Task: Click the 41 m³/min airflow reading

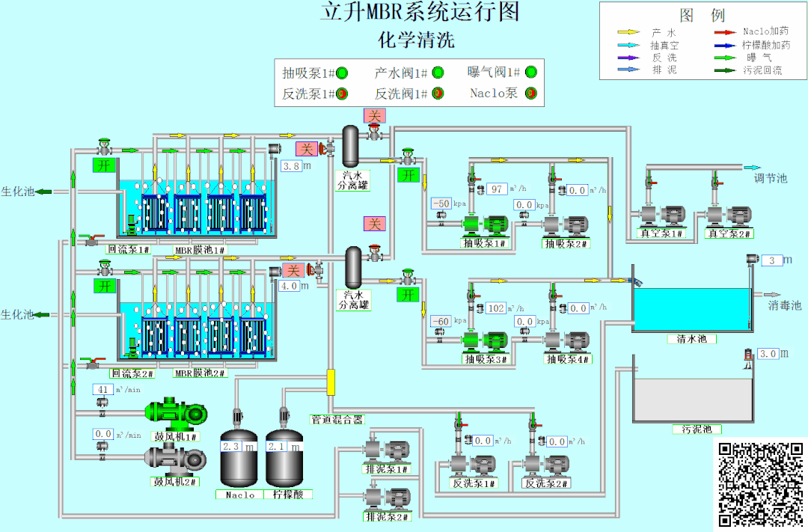Action: click(103, 389)
